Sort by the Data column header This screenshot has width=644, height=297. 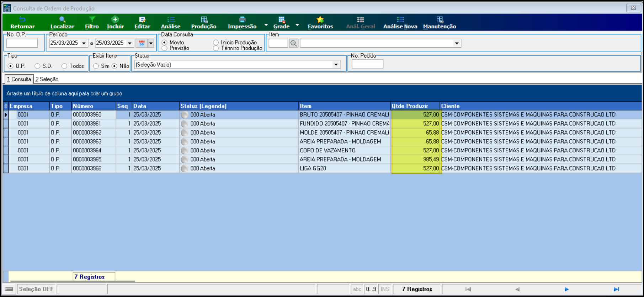point(155,106)
